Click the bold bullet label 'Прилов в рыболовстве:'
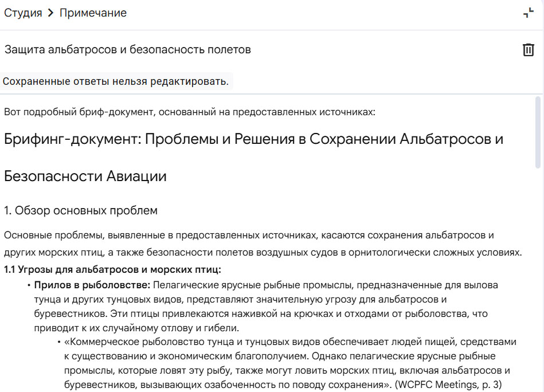 point(92,285)
